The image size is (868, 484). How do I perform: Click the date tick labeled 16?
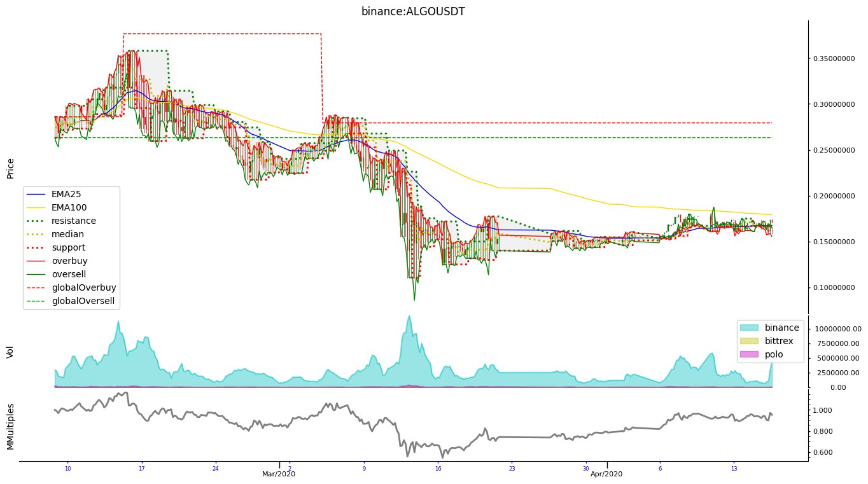coord(438,469)
